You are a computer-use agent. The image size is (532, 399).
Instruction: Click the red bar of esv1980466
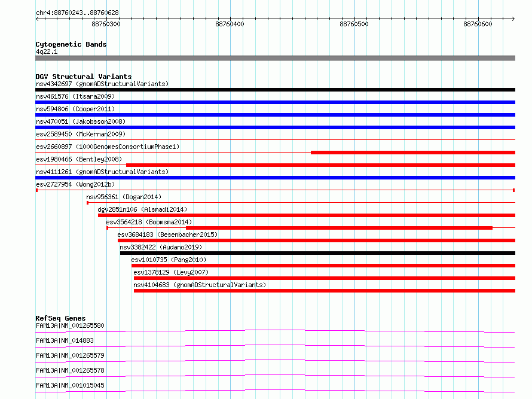pos(320,165)
